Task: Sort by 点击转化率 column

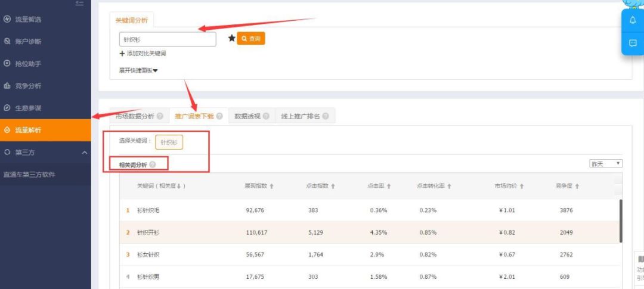Action: coord(434,186)
